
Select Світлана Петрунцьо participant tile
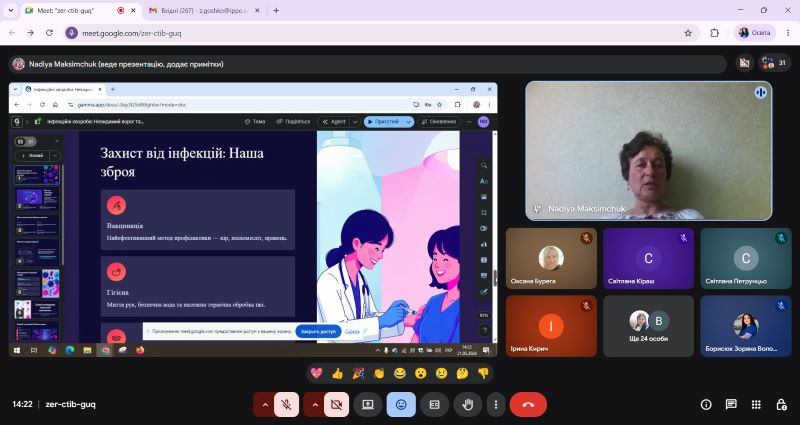coord(745,259)
